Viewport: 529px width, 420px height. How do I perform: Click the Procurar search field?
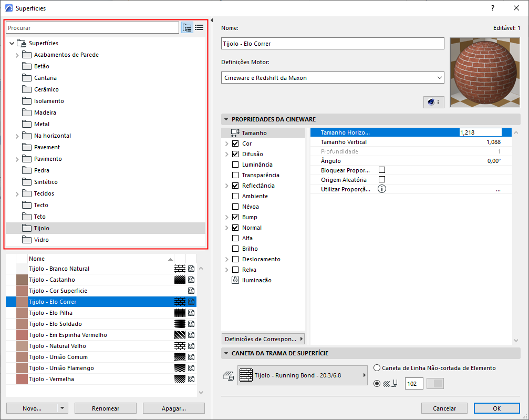(92, 28)
